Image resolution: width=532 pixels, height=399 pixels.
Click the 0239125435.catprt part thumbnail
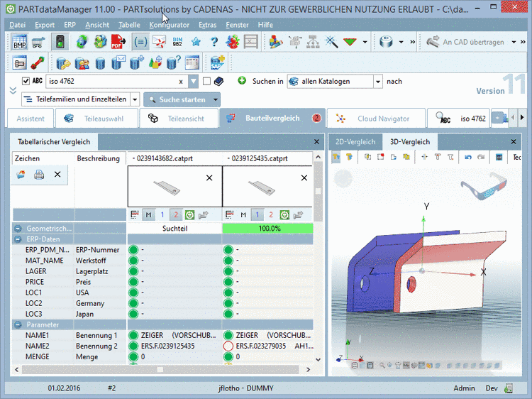coord(261,187)
